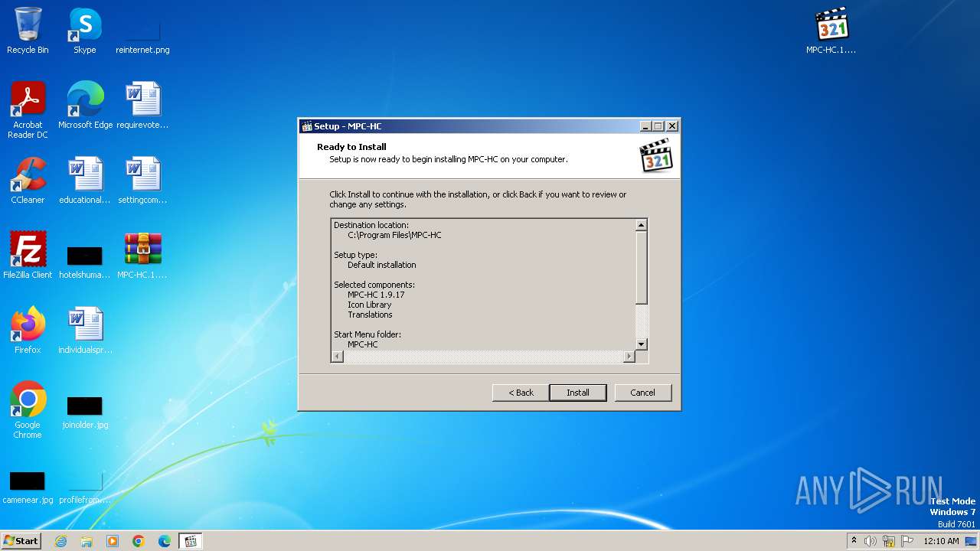Click the network tray icon
The width and height of the screenshot is (980, 551).
click(x=889, y=541)
